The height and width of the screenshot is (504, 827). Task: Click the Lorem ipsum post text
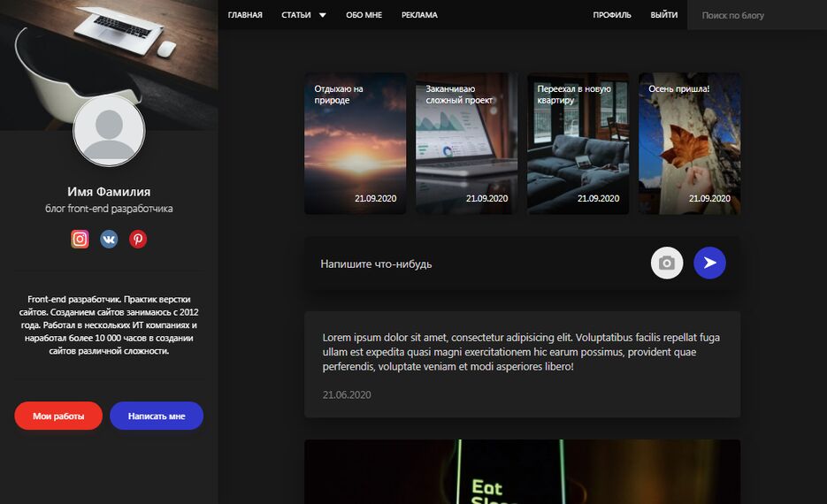click(x=521, y=352)
